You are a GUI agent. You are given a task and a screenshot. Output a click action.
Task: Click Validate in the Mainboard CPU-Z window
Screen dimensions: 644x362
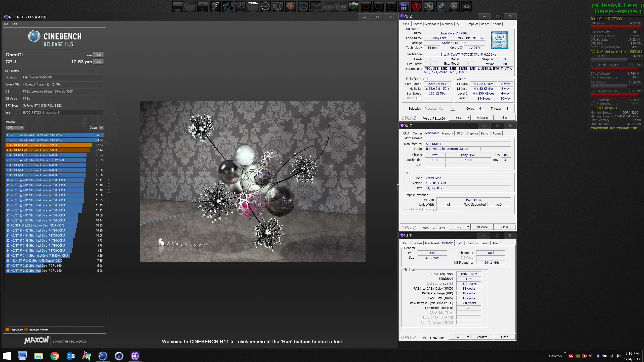(482, 227)
